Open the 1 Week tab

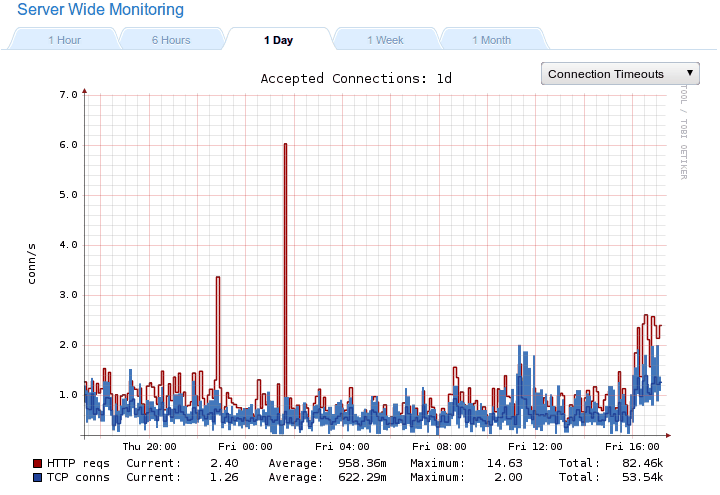[385, 40]
